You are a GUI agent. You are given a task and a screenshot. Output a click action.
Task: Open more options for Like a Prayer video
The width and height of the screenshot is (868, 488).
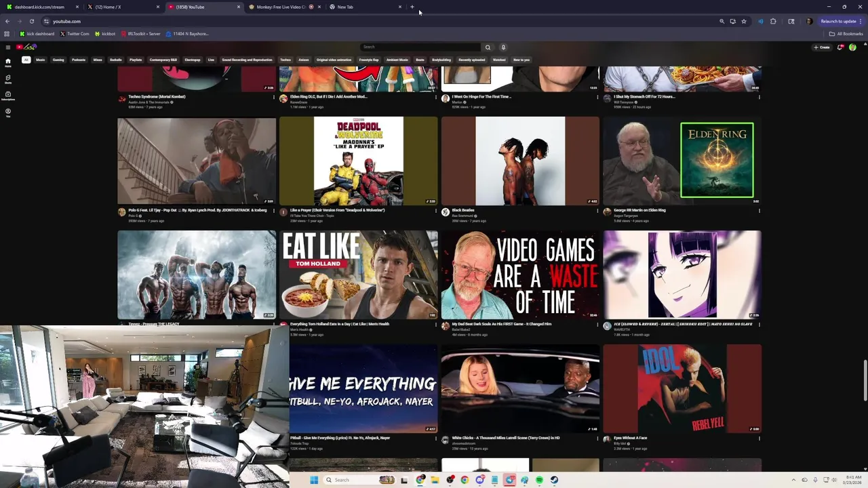click(x=435, y=211)
